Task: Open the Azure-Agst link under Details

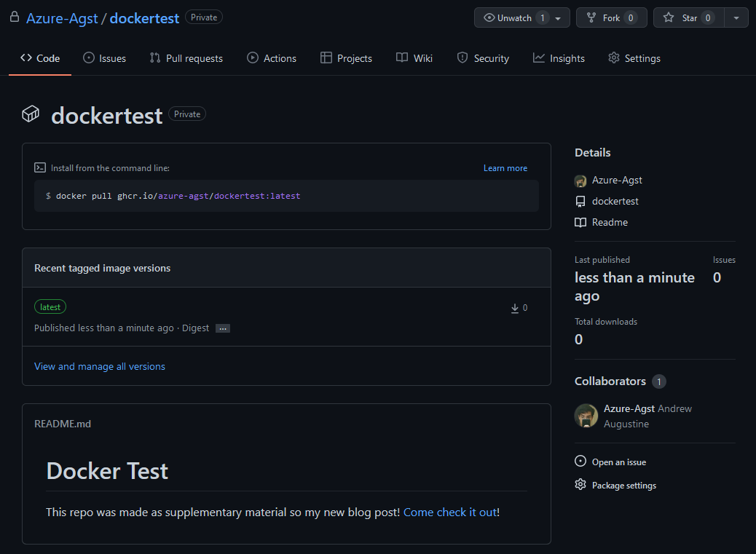Action: pos(617,180)
